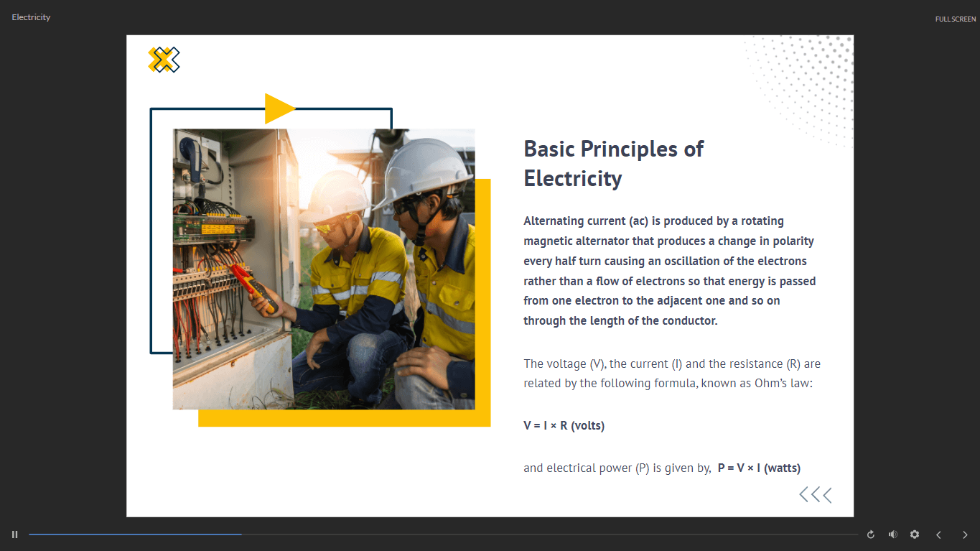Click the triple chevron arrows on slide
The image size is (980, 551).
(816, 494)
